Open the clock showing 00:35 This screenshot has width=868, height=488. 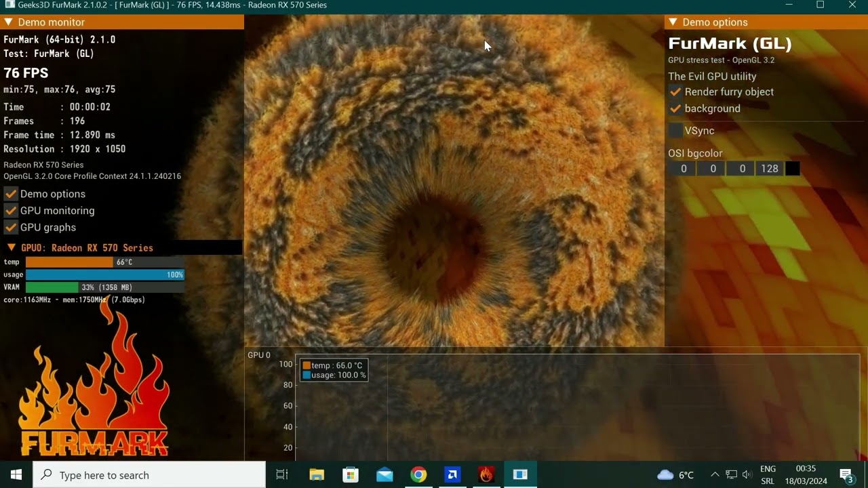tap(807, 475)
